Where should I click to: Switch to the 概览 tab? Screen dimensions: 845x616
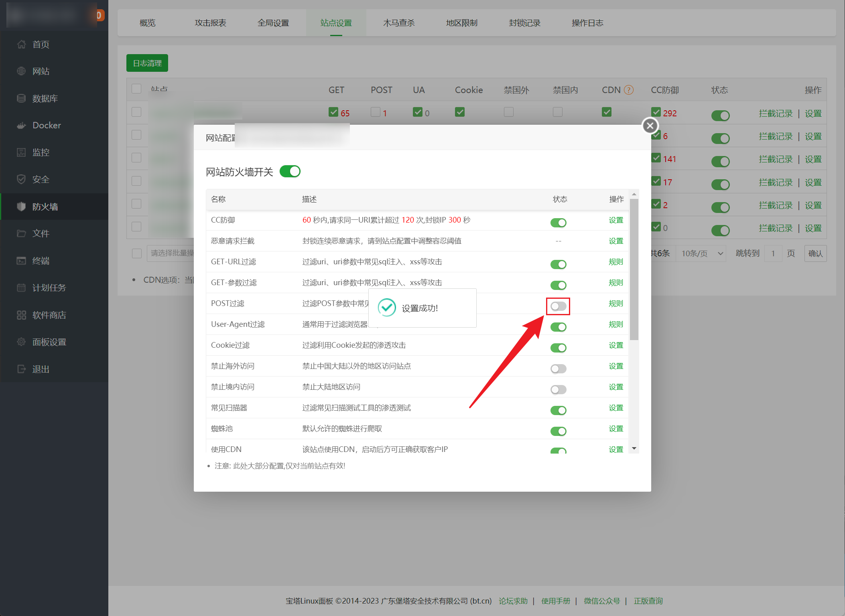(x=147, y=23)
